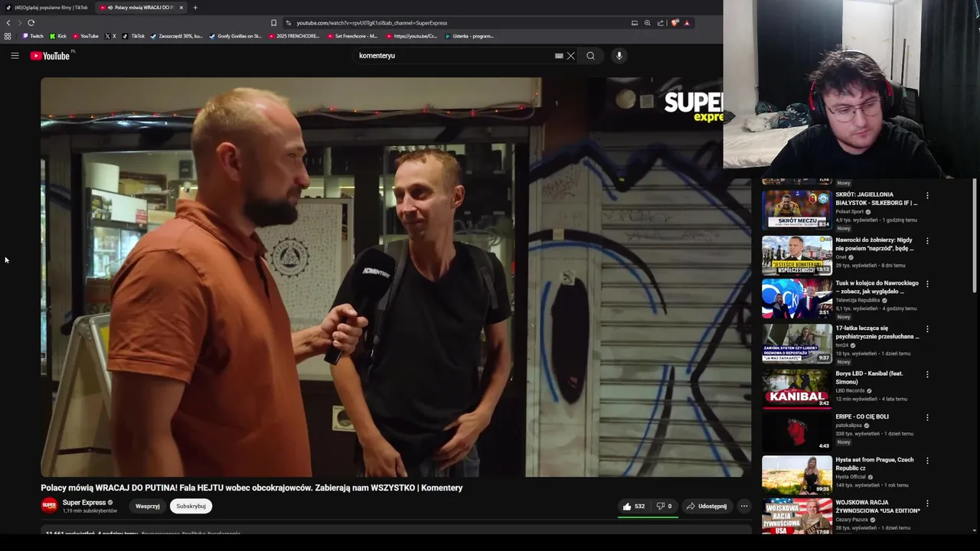Open the KANIBAL video thumbnail
980x551 pixels.
pos(797,388)
